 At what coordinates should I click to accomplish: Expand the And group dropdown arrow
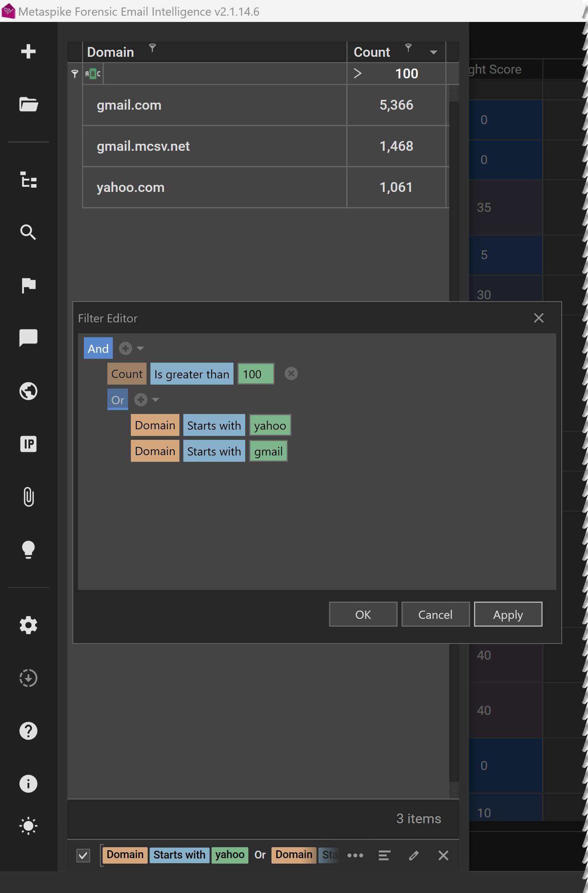[140, 348]
